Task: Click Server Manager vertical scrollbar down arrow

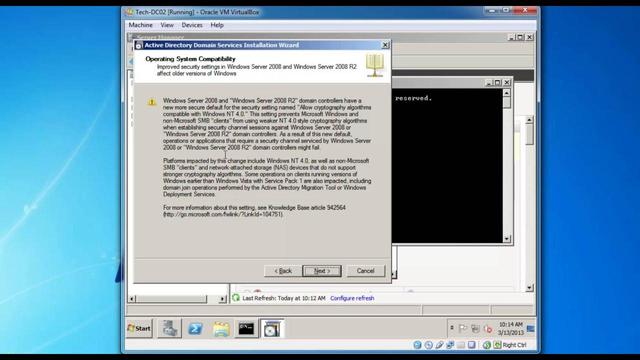Action: pyautogui.click(x=529, y=288)
